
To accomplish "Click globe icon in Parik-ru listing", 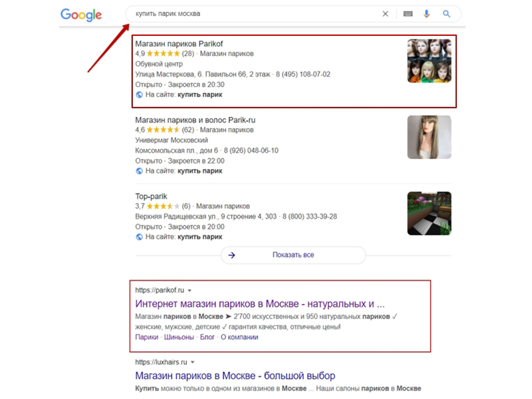I will (139, 171).
